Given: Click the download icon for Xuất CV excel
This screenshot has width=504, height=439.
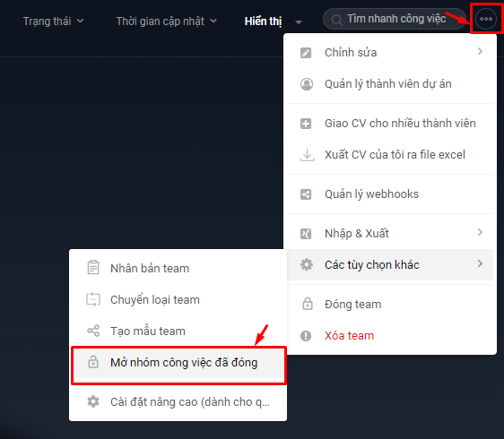Looking at the screenshot, I should coord(307,155).
